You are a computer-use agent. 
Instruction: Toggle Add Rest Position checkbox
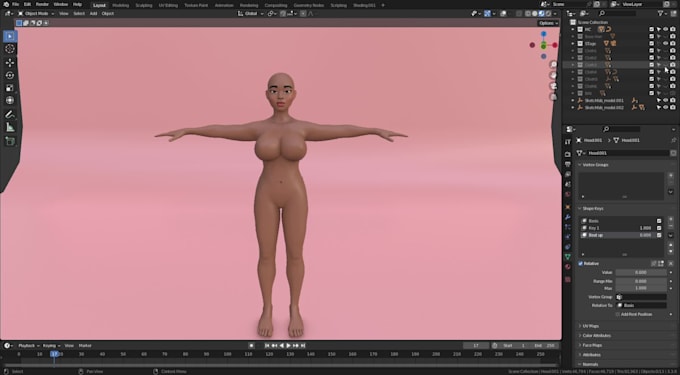pyautogui.click(x=618, y=314)
